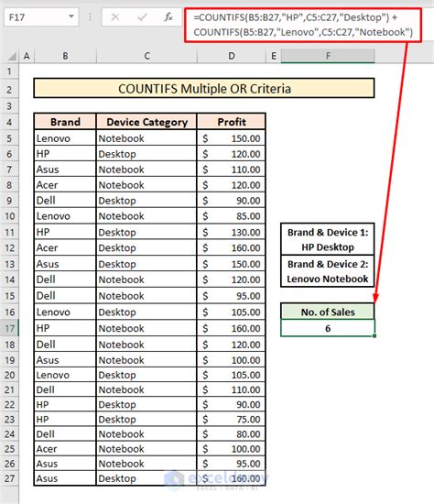The height and width of the screenshot is (504, 434).
Task: Select cell B8 containing Acer
Action: click(65, 185)
